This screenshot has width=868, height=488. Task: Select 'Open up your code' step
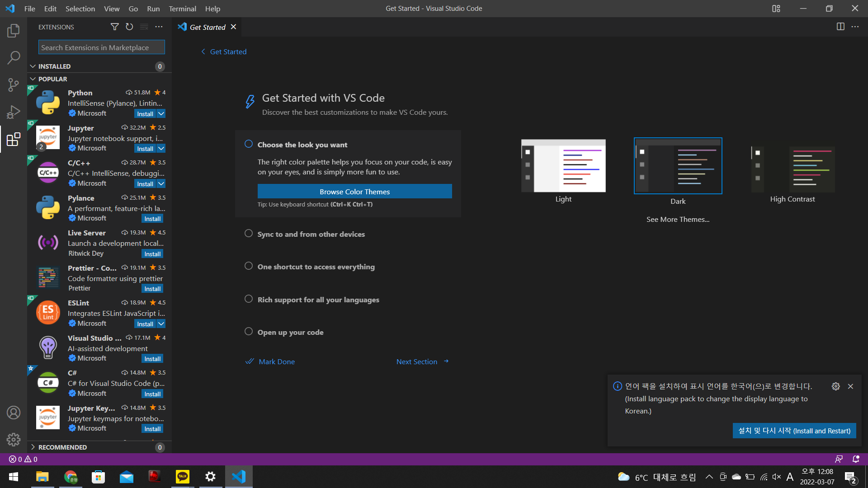click(290, 332)
